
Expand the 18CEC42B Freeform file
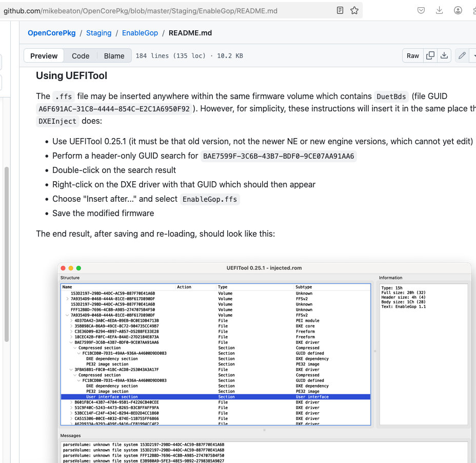coord(71,337)
